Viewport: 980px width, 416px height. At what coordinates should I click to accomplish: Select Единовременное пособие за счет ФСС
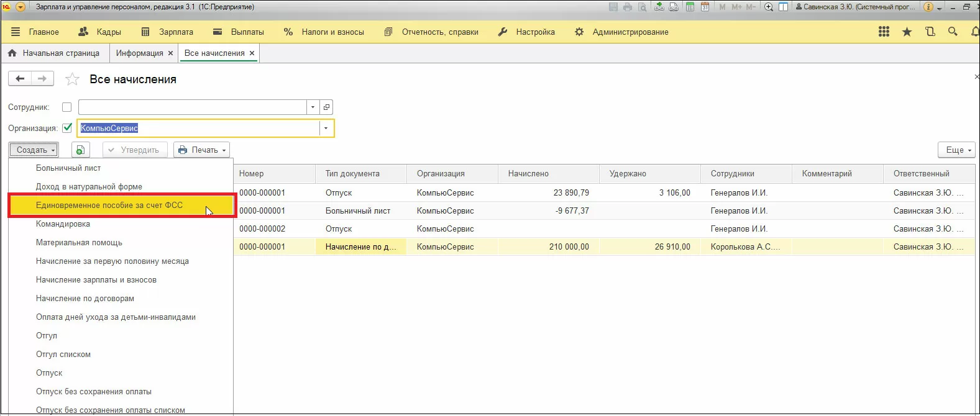pos(109,206)
